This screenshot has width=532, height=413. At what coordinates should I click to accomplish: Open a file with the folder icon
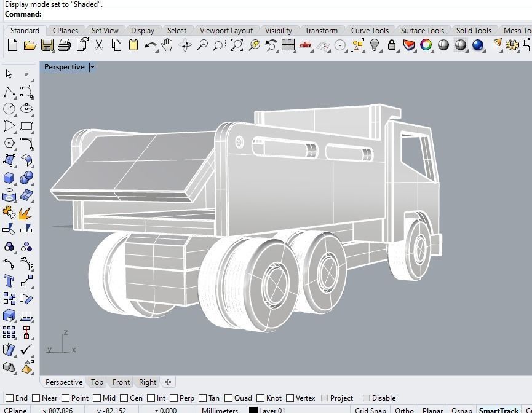30,45
